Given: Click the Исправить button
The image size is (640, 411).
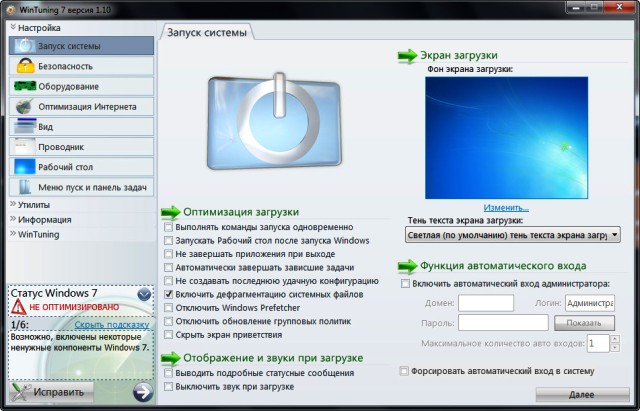Looking at the screenshot, I should click(51, 392).
